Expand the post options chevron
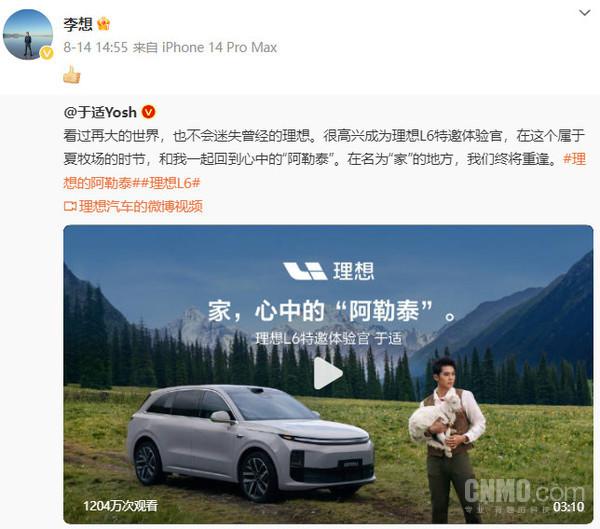Viewport: 600px width, 529px height. [x=584, y=13]
